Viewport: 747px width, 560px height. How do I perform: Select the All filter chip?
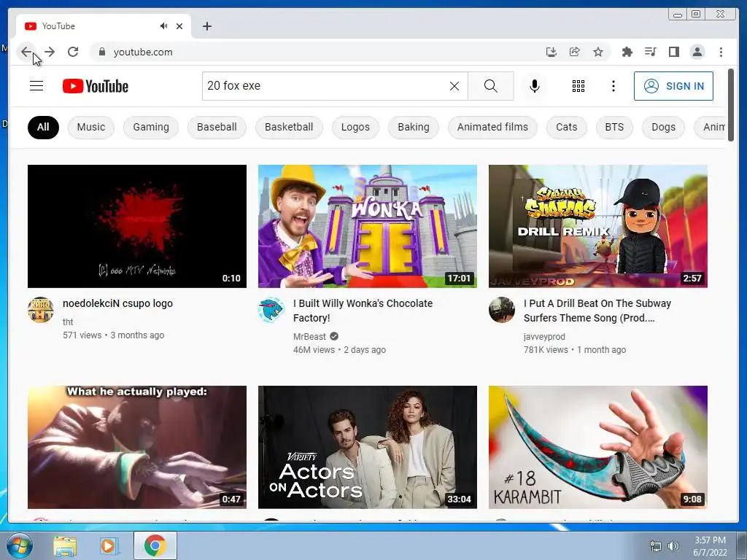[43, 127]
